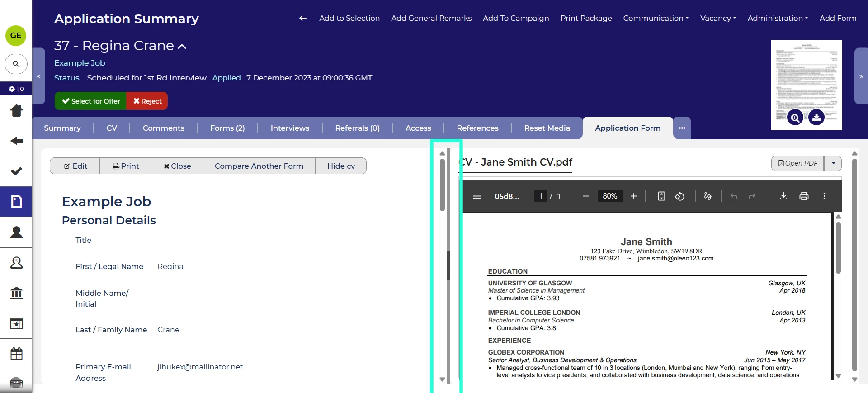Click Add General Remarks
Screen dimensions: 868x393
[431, 18]
